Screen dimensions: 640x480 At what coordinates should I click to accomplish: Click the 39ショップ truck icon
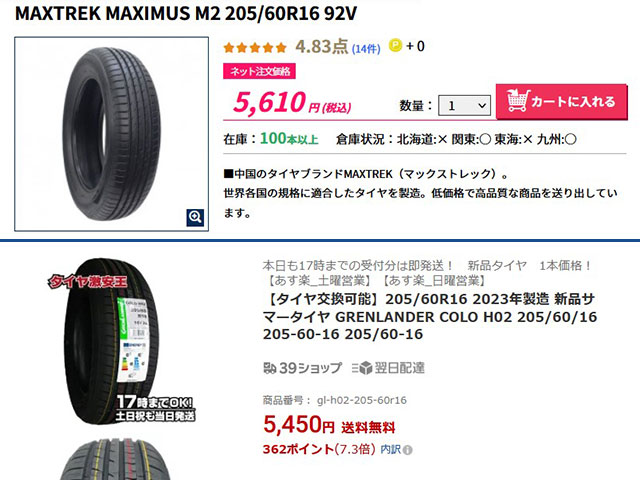[270, 368]
